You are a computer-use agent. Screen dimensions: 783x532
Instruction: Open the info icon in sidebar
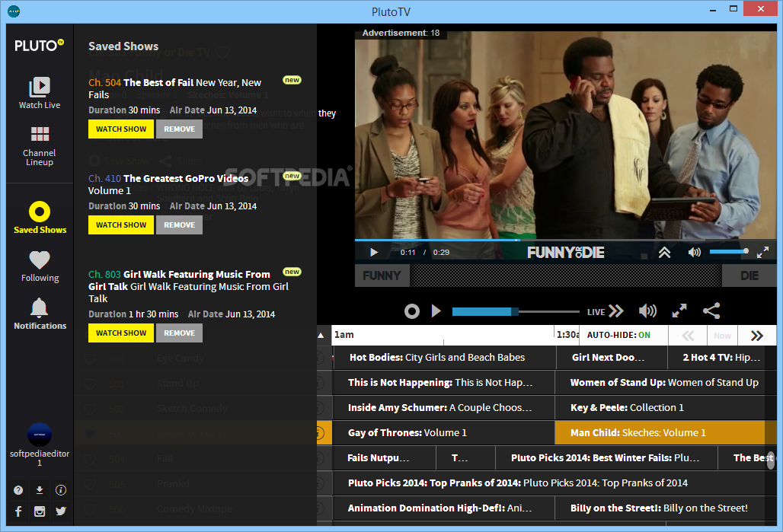point(61,490)
